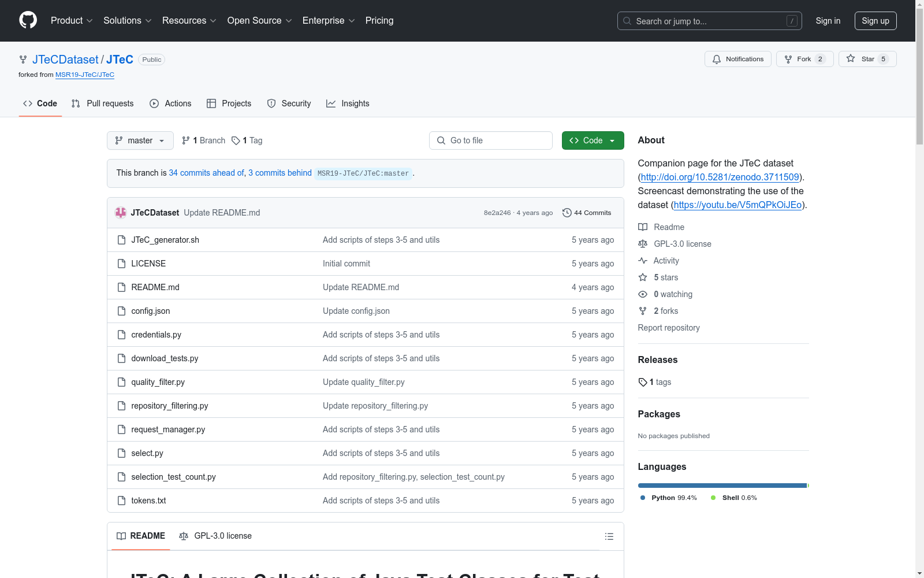Click the file icon for JTeC_generator.sh
This screenshot has width=924, height=578.
[x=121, y=240]
